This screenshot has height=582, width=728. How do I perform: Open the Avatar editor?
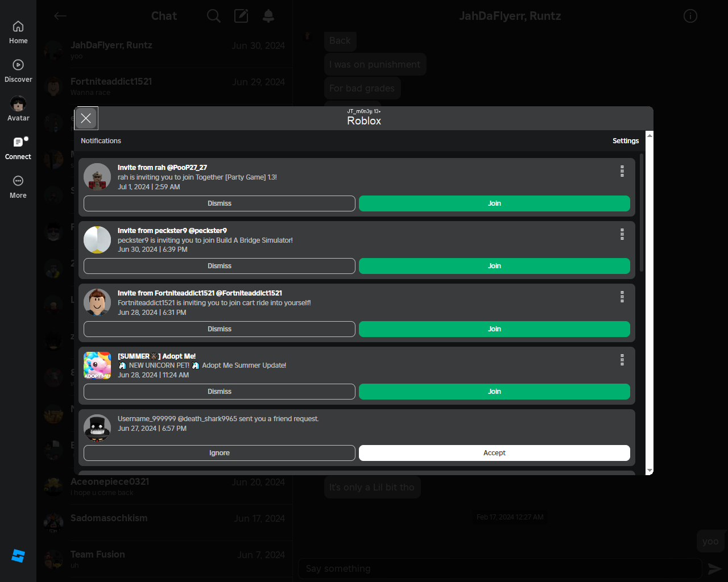click(18, 109)
